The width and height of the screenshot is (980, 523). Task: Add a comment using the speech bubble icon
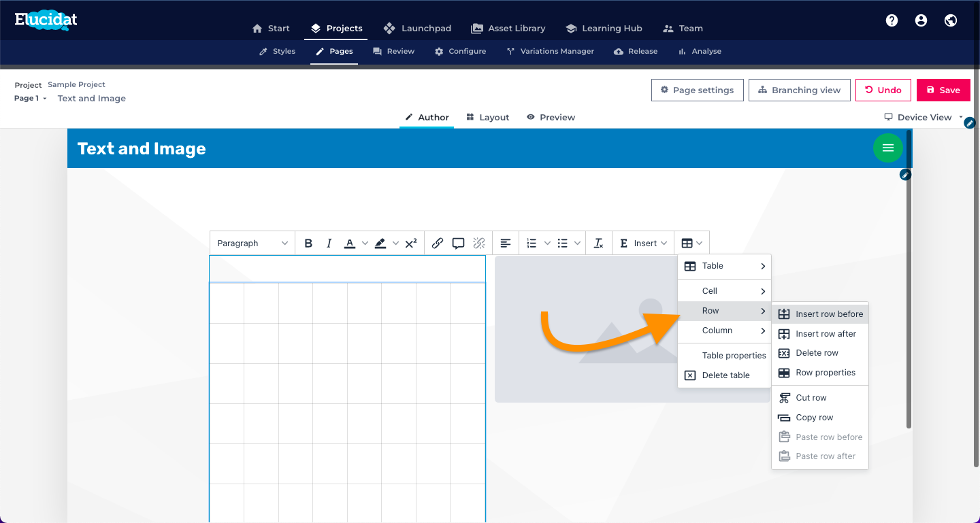[x=458, y=243]
